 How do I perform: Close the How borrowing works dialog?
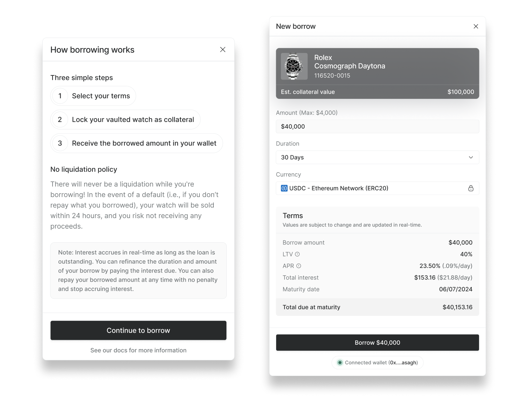223,49
